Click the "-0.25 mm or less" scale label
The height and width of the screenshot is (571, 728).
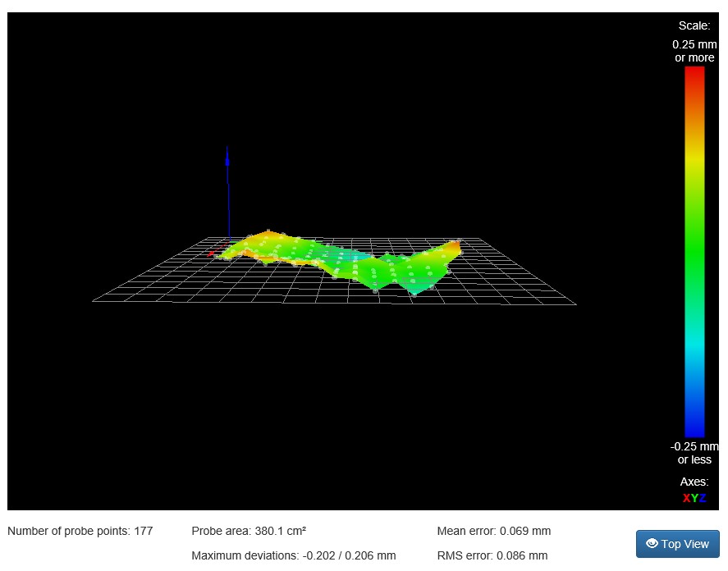click(694, 453)
